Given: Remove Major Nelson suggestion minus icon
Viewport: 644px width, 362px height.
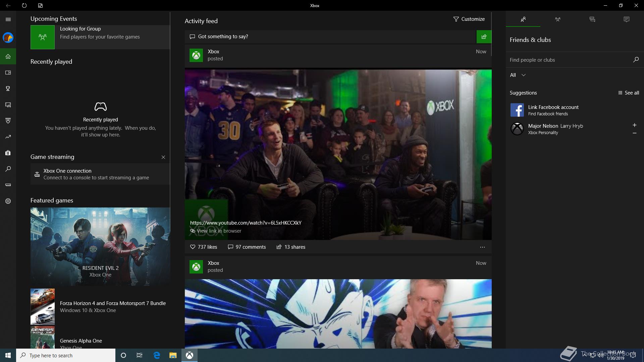Looking at the screenshot, I should pos(634,133).
